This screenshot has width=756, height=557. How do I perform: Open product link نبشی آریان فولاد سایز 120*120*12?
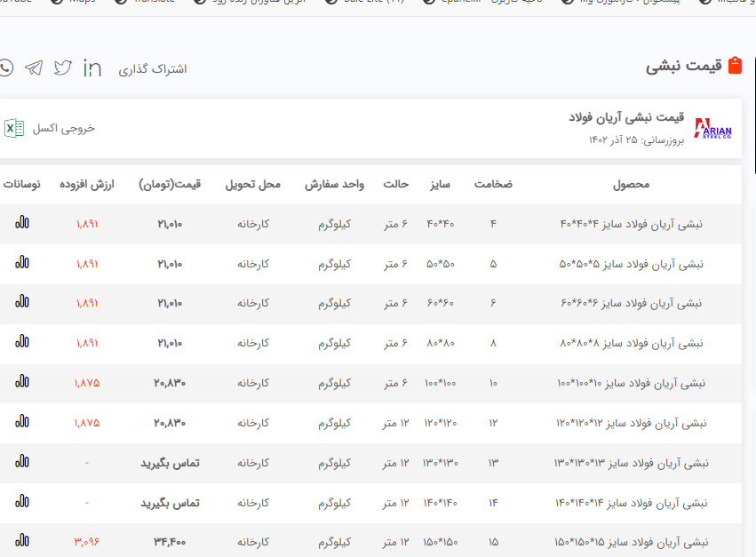632,422
